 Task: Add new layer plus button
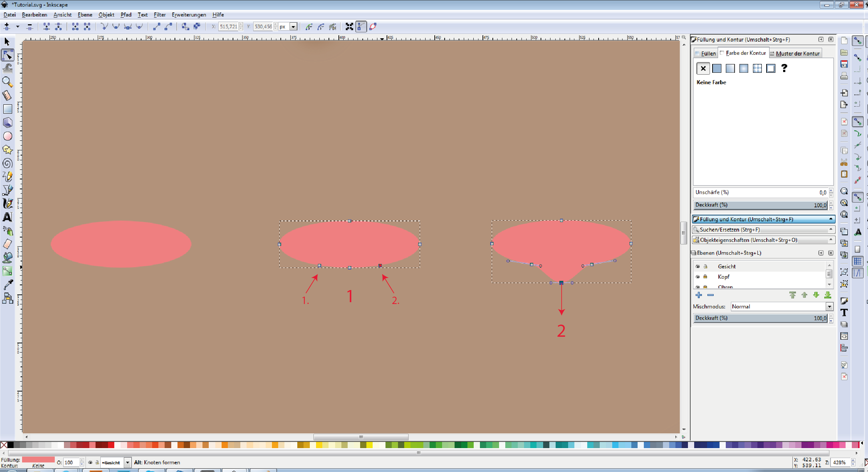699,295
